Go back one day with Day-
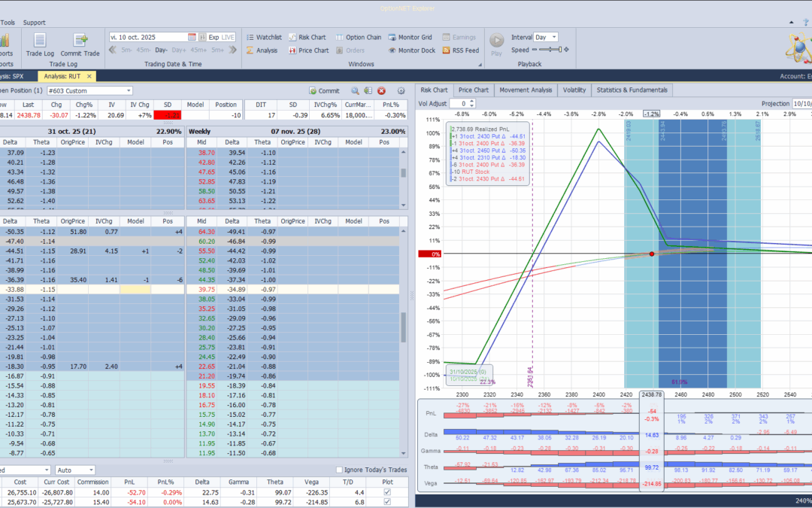 pos(161,50)
